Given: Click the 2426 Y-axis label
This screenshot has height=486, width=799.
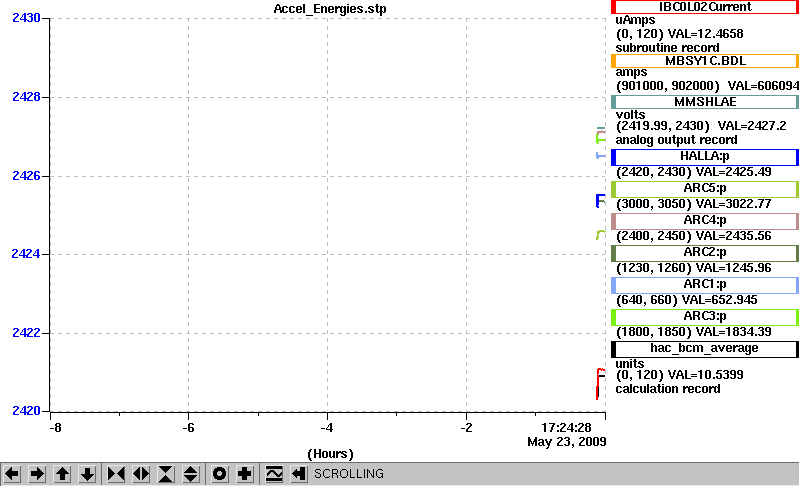Looking at the screenshot, I should (x=26, y=176).
